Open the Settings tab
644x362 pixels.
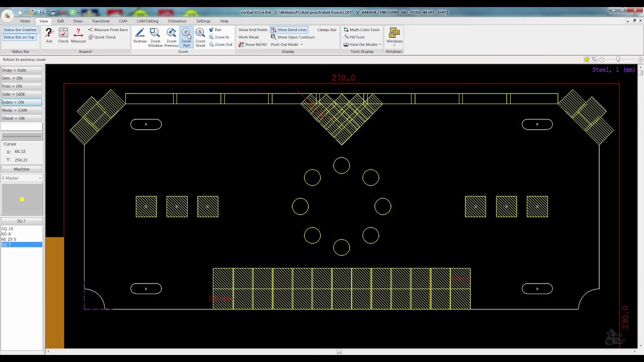coord(203,21)
